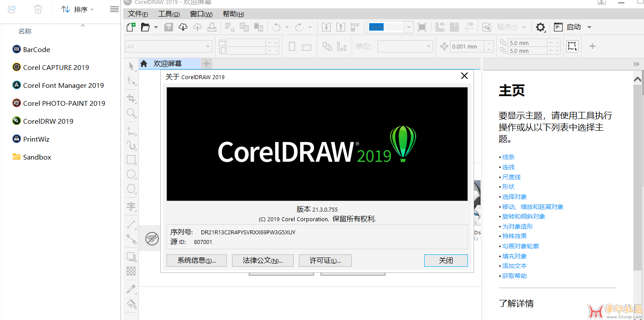Open the A4 page size dropdown

pos(208,46)
